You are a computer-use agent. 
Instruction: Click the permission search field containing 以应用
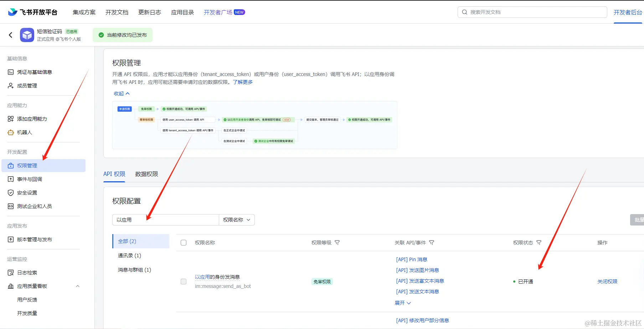pos(166,220)
